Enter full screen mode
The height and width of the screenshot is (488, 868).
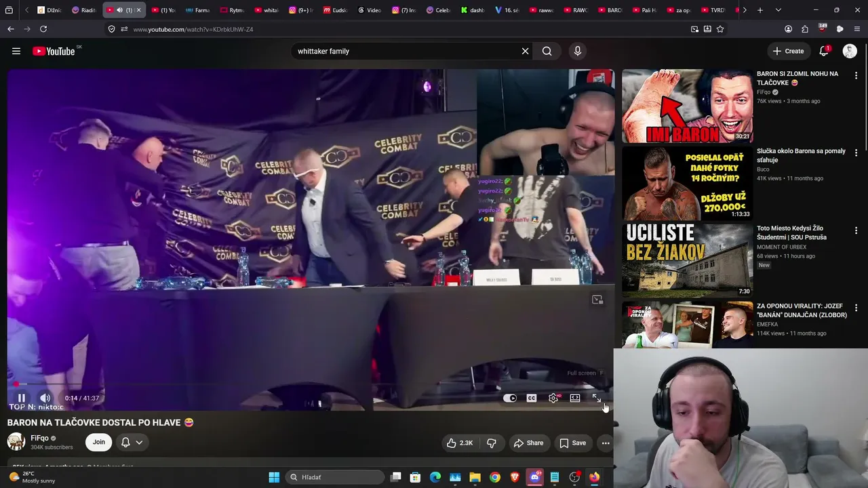tap(597, 398)
